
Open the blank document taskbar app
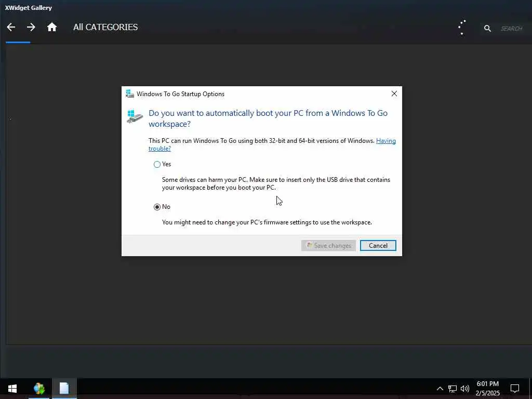pyautogui.click(x=64, y=389)
